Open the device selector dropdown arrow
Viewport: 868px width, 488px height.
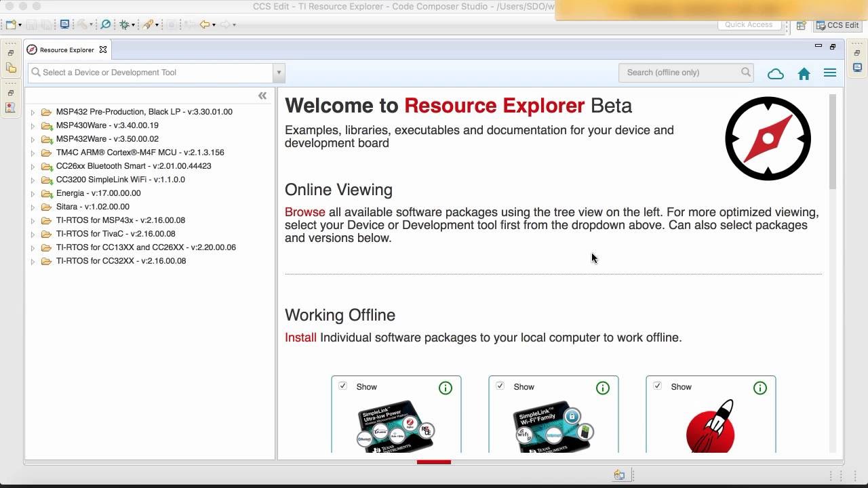coord(278,73)
